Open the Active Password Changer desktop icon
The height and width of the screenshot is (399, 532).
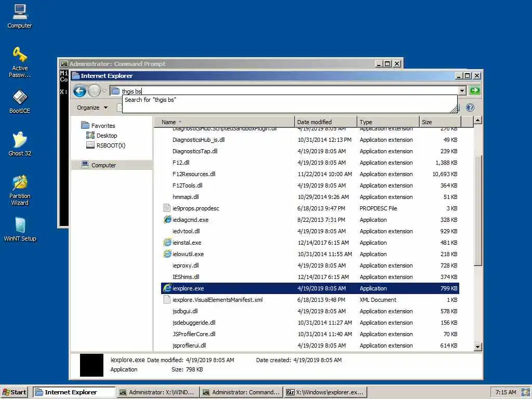tap(20, 62)
